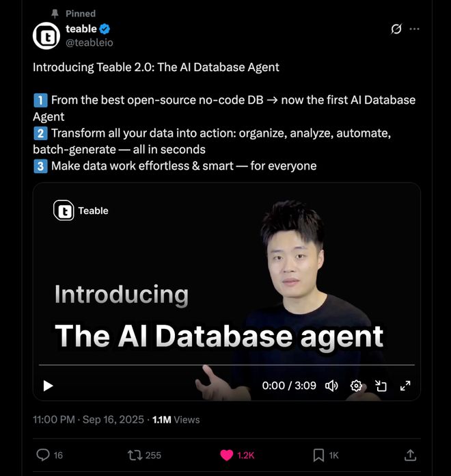Image resolution: width=451 pixels, height=476 pixels.
Task: Open the 11:00 PM · Sep 16, 2025 timestamp
Action: [88, 419]
